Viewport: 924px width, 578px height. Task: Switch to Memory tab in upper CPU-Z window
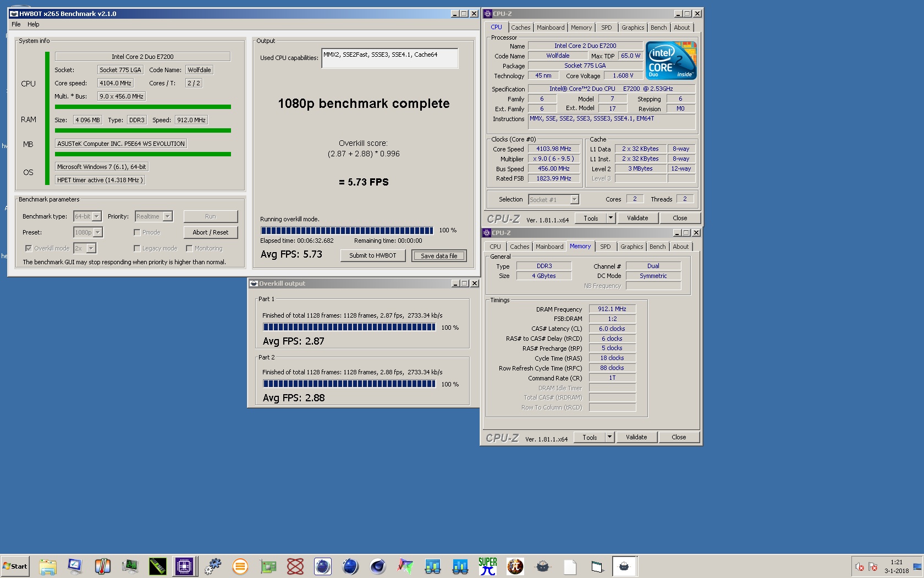pos(581,28)
